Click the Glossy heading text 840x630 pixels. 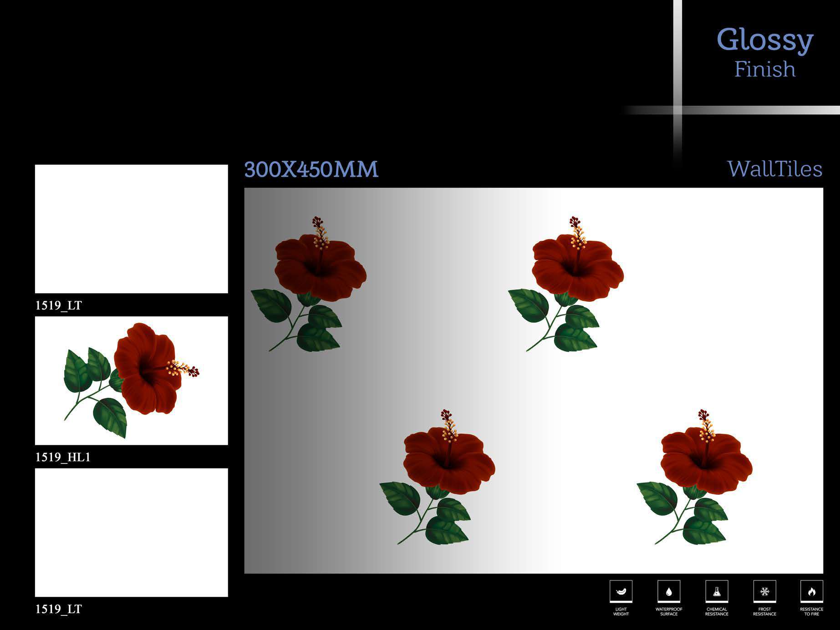click(765, 40)
